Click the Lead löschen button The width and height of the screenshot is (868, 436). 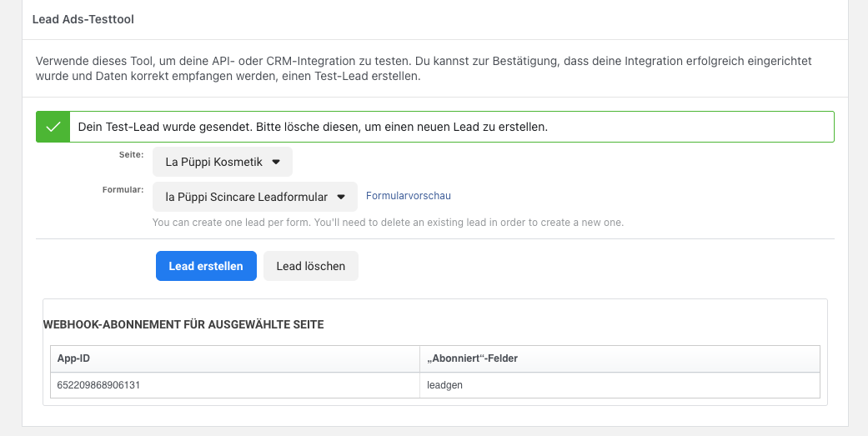(x=311, y=266)
